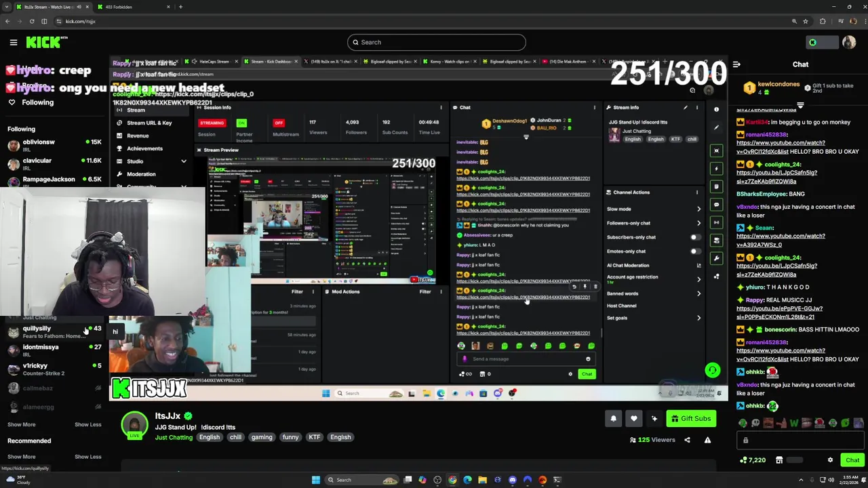Share the stream via share icon

click(687, 440)
